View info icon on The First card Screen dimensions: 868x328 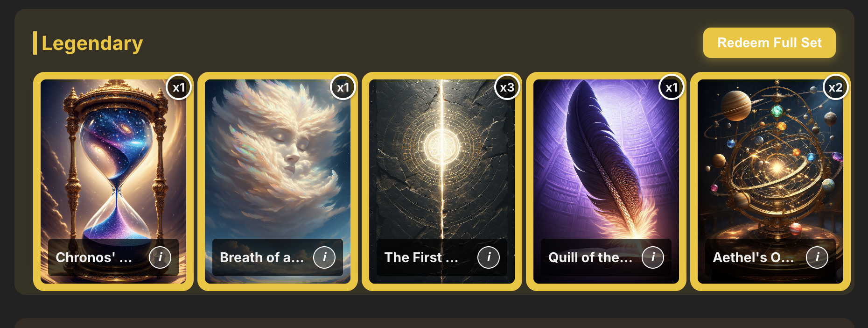(x=489, y=257)
